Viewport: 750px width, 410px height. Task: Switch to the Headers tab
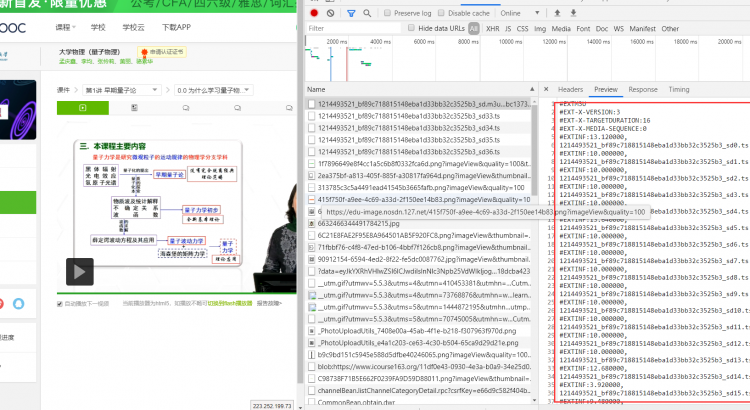(x=570, y=89)
